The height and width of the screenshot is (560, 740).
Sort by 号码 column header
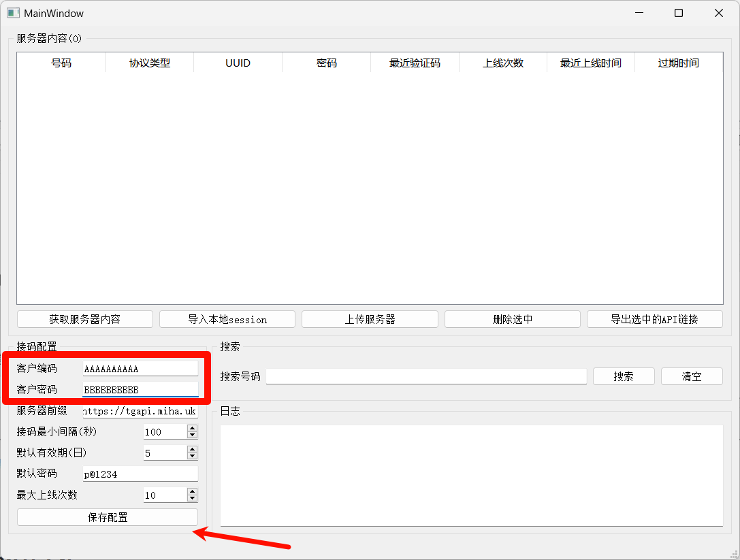point(61,63)
